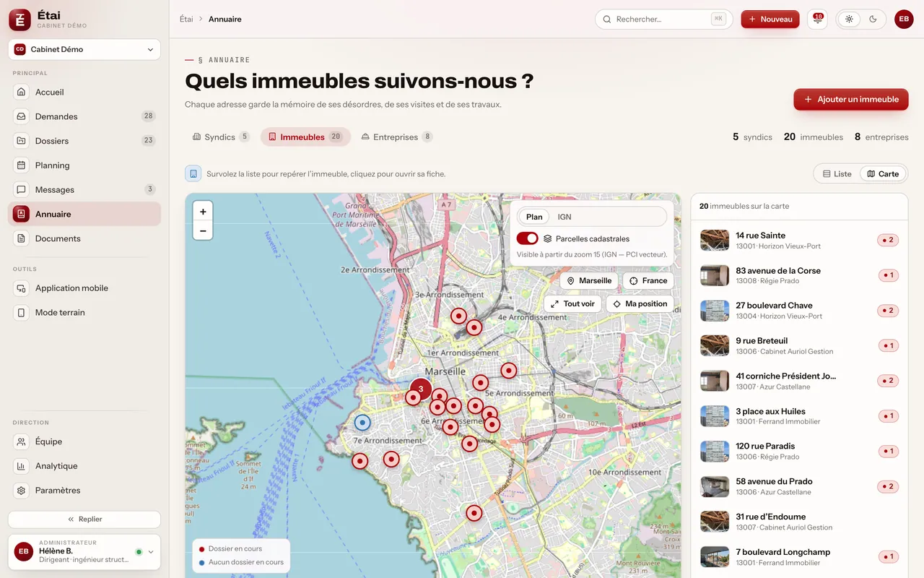Click the 8 entreprises counter
Image resolution: width=924 pixels, height=578 pixels.
[x=881, y=137]
